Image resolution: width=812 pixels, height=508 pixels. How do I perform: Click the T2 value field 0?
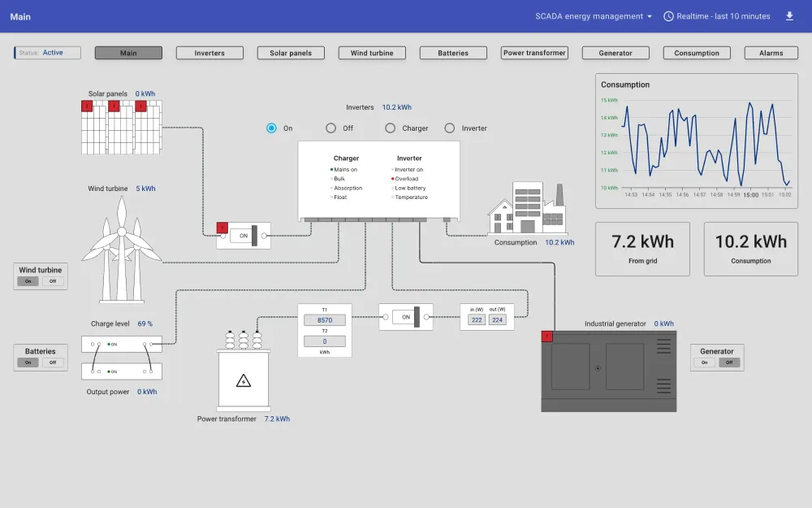point(325,341)
